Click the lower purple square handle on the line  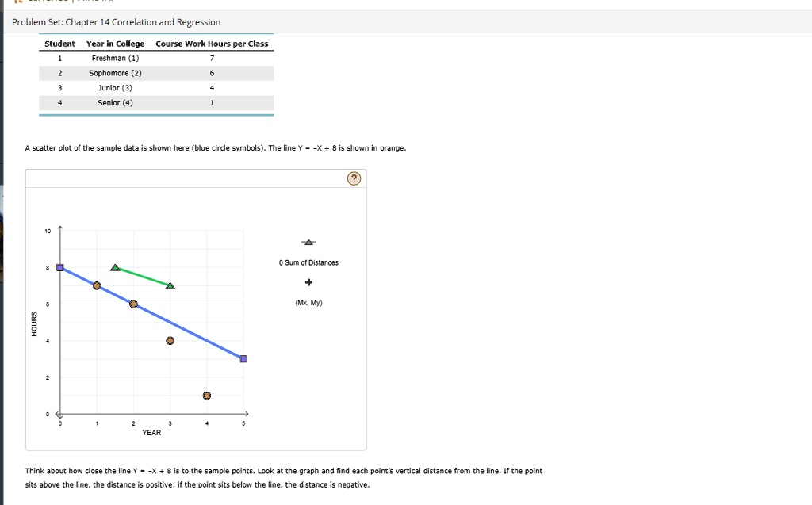click(243, 358)
